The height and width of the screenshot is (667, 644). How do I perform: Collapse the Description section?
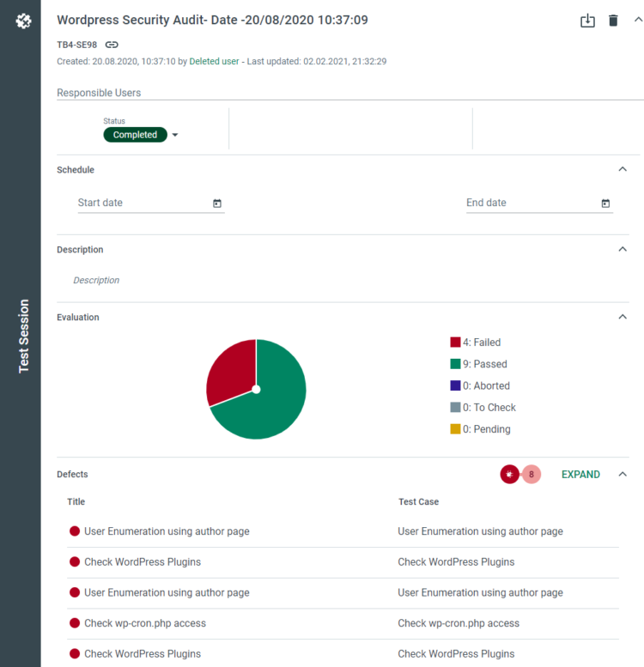coord(623,249)
